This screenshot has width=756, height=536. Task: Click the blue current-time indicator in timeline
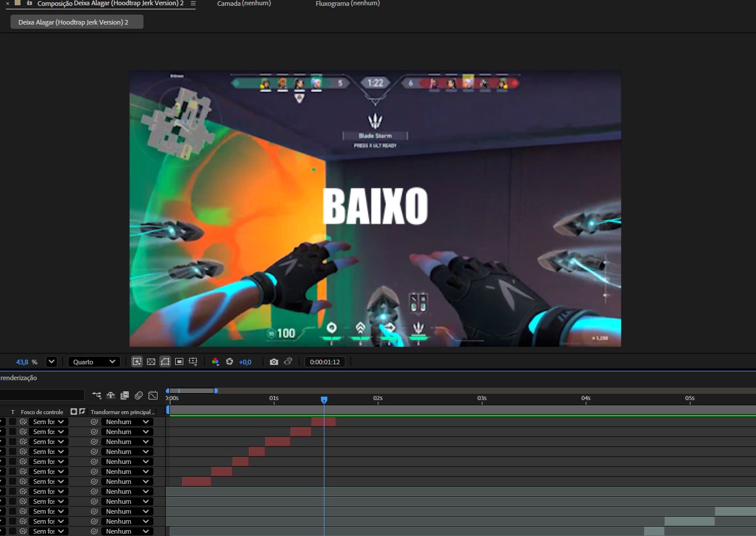(324, 400)
